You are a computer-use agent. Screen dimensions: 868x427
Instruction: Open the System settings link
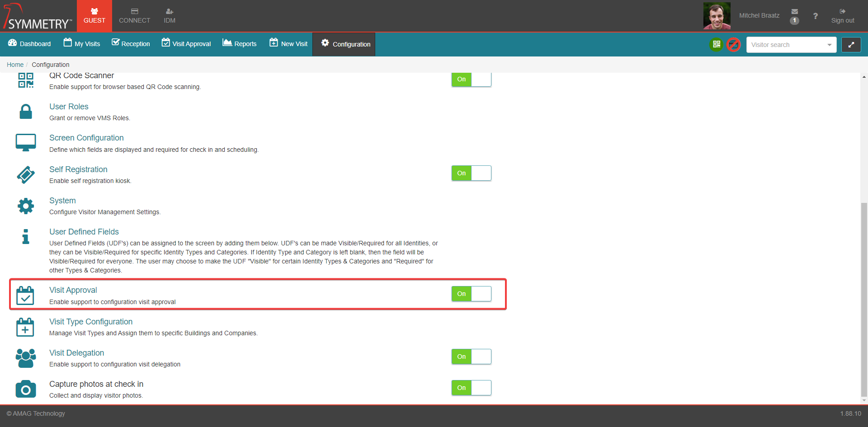[62, 201]
